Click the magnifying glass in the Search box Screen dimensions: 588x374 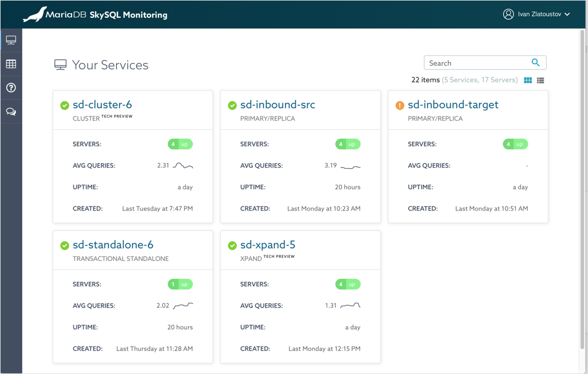click(535, 62)
